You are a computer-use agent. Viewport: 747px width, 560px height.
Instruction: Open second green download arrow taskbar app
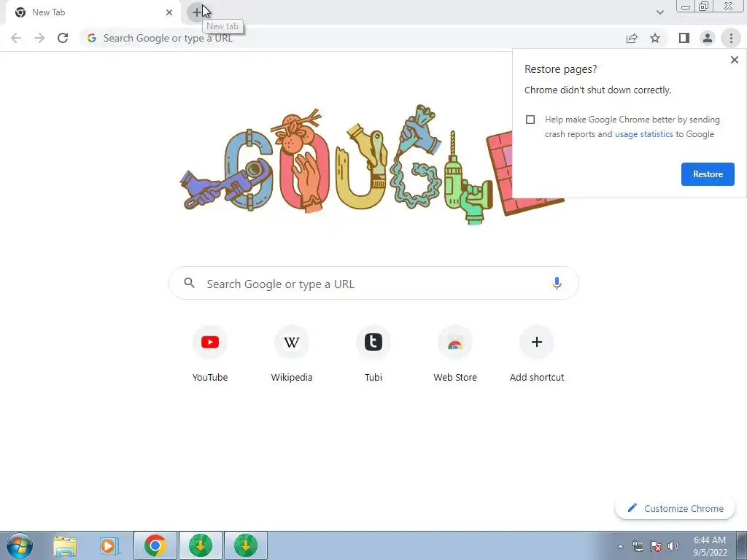tap(245, 545)
